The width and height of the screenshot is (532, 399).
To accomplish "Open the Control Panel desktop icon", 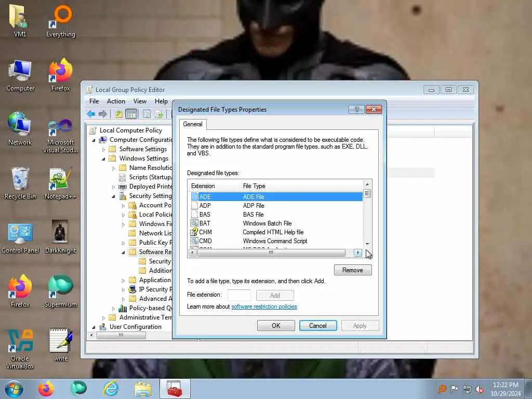I will (x=20, y=237).
